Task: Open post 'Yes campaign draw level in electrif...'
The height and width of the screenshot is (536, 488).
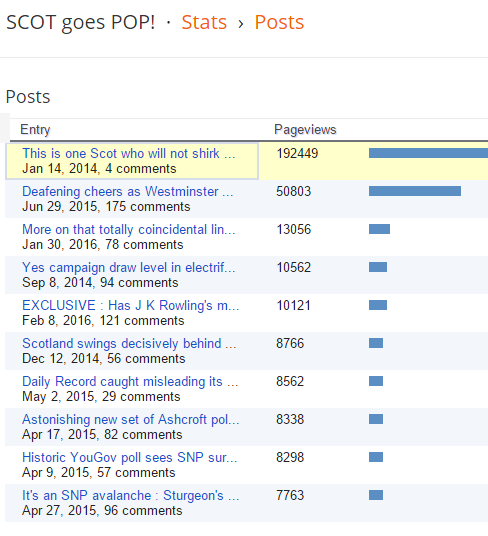Action: (129, 268)
